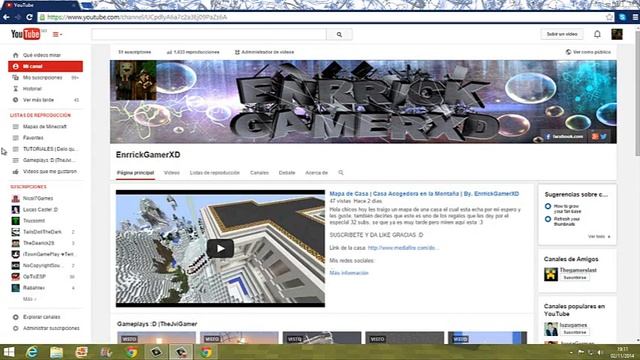Go back with browser back arrow

[6, 17]
